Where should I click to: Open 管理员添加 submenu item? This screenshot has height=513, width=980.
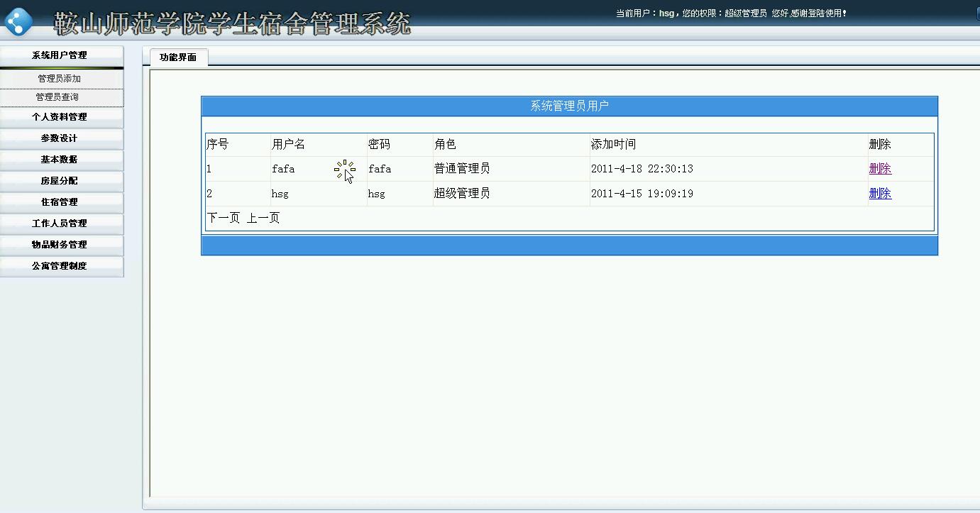point(60,79)
